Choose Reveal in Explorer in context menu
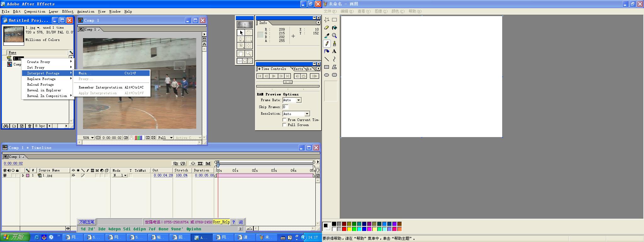The image size is (644, 242). (x=48, y=90)
